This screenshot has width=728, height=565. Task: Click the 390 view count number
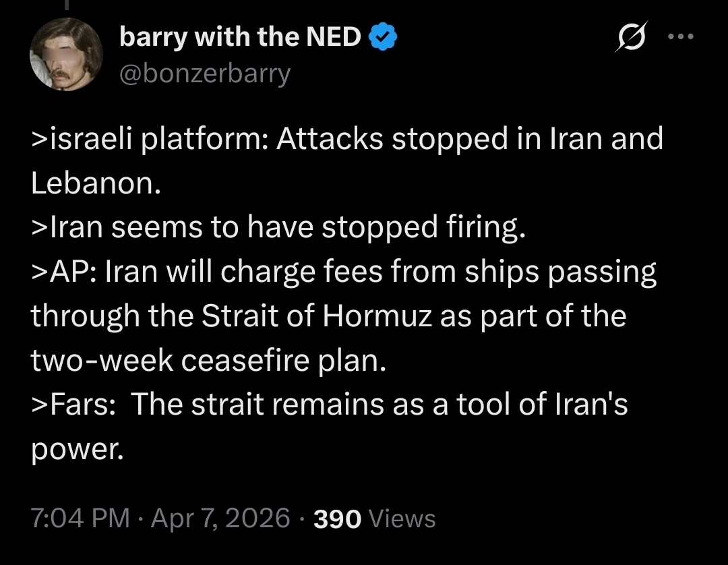point(338,518)
